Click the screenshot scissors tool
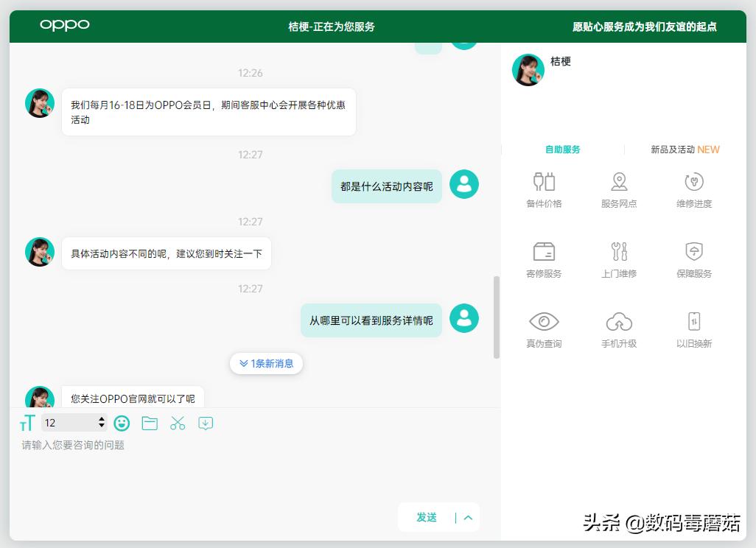The height and width of the screenshot is (548, 756). [x=178, y=423]
